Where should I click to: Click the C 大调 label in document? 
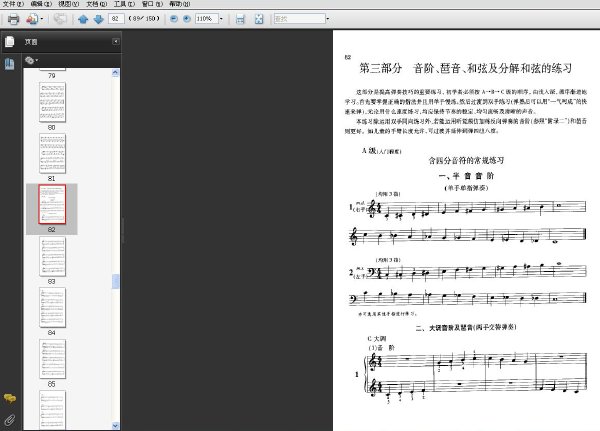click(x=377, y=338)
